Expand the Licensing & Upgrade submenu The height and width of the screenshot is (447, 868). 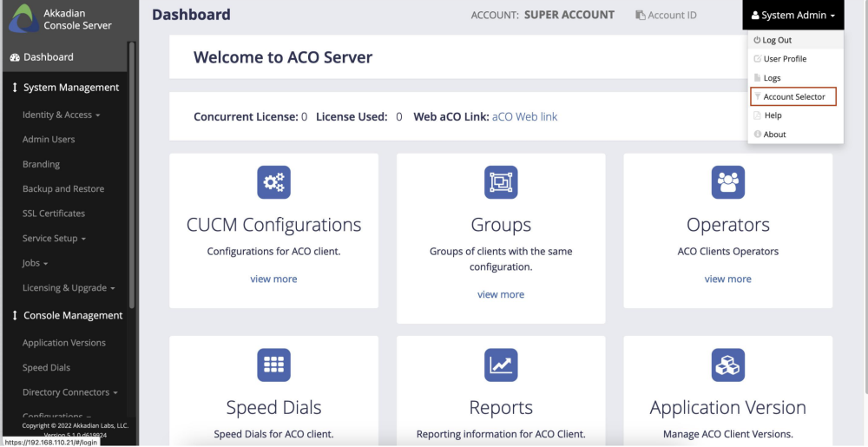69,288
